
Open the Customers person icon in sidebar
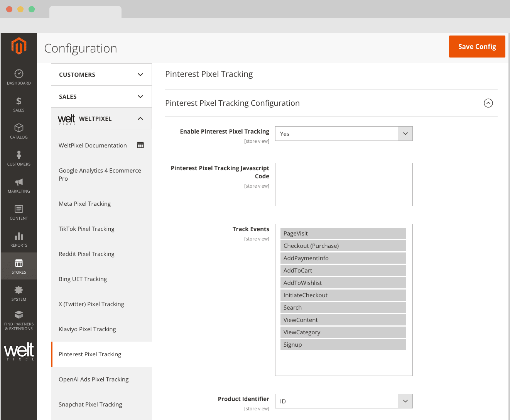[19, 155]
